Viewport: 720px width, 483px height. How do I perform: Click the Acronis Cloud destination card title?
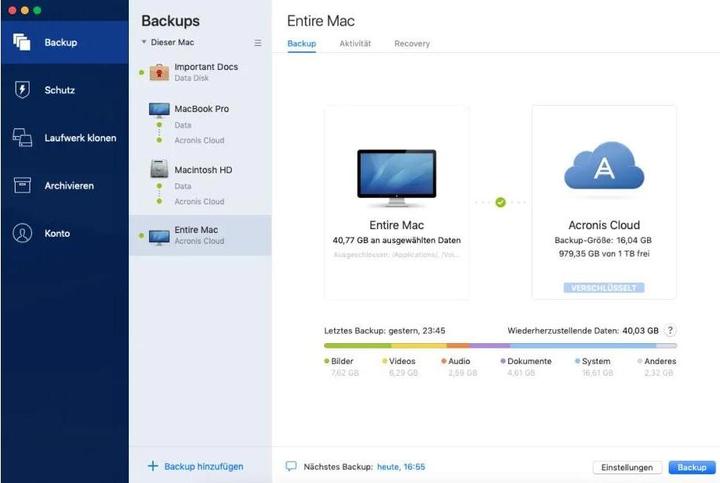tap(604, 225)
